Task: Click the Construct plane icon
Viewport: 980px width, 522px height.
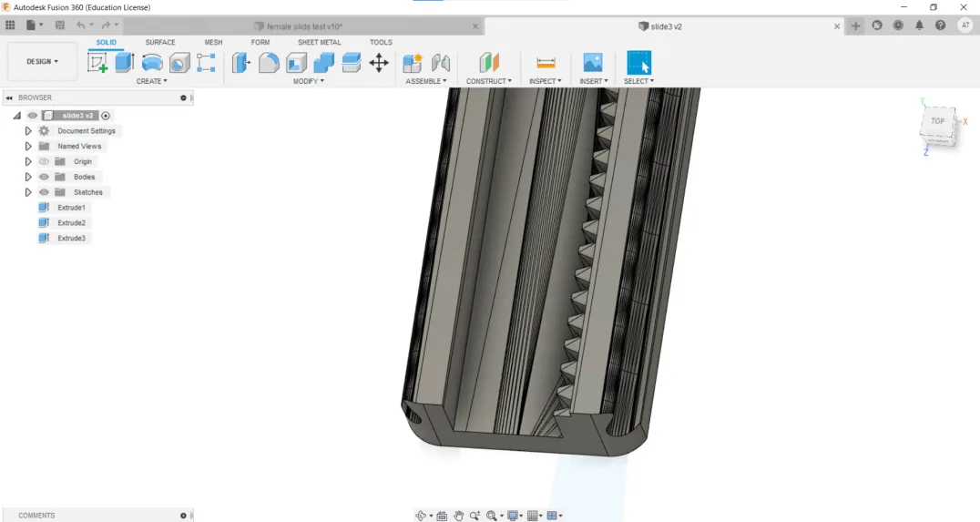Action: tap(489, 63)
